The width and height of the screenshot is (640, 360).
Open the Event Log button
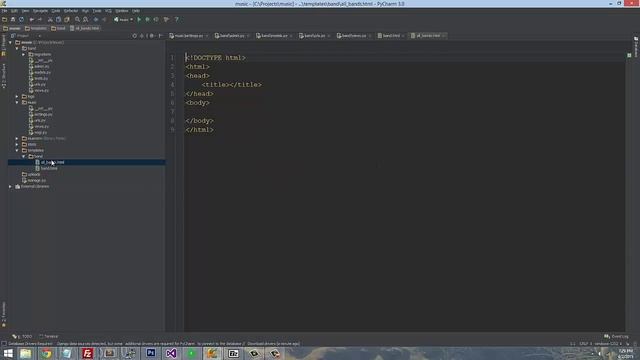click(616, 337)
